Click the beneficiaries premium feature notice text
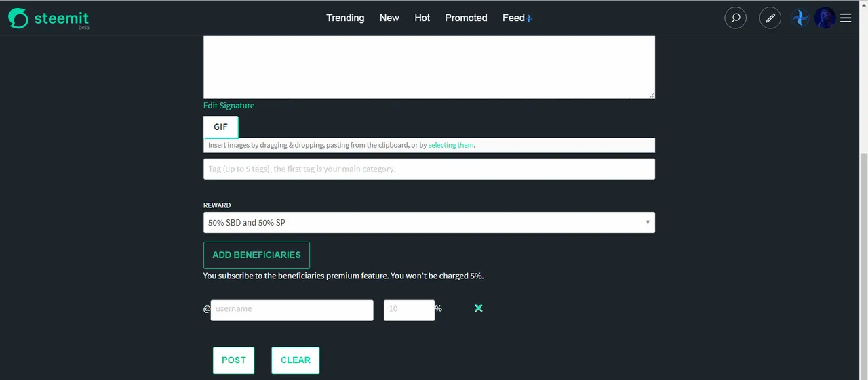 click(343, 276)
